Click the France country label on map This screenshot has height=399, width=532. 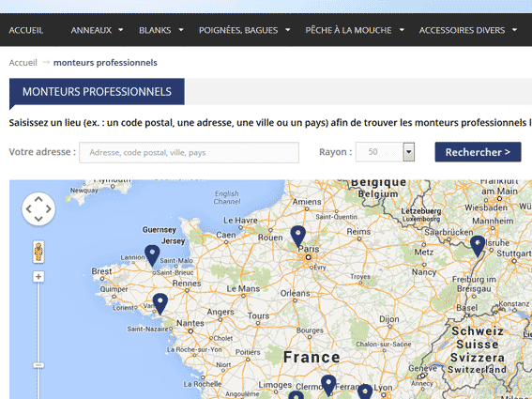[x=312, y=358]
